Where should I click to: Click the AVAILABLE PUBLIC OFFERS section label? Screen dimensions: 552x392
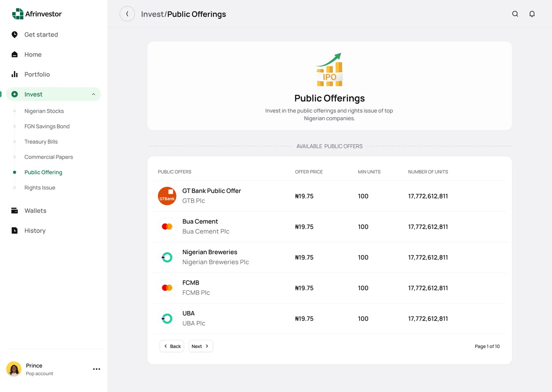[329, 146]
